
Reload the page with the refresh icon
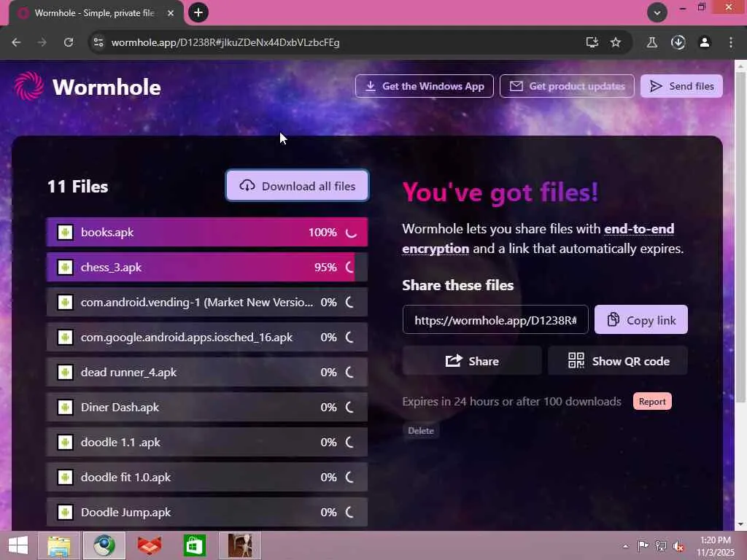[69, 42]
